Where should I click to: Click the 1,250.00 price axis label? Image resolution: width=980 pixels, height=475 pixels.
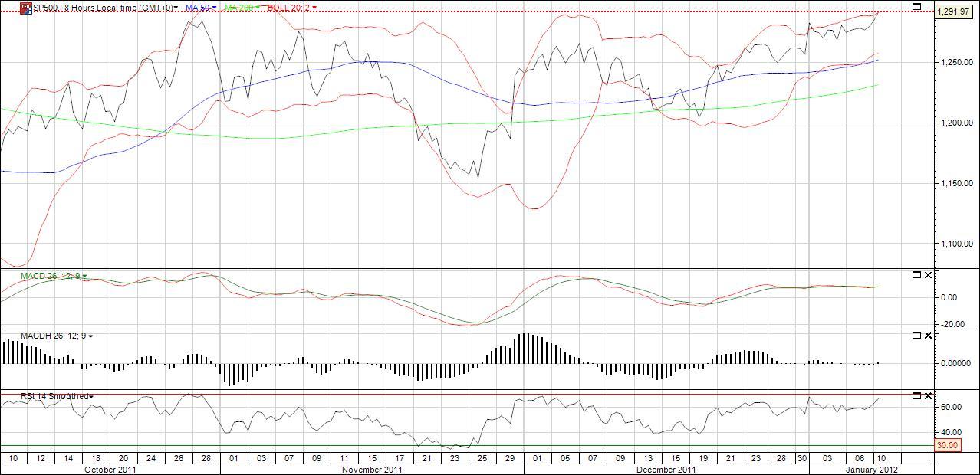[958, 62]
